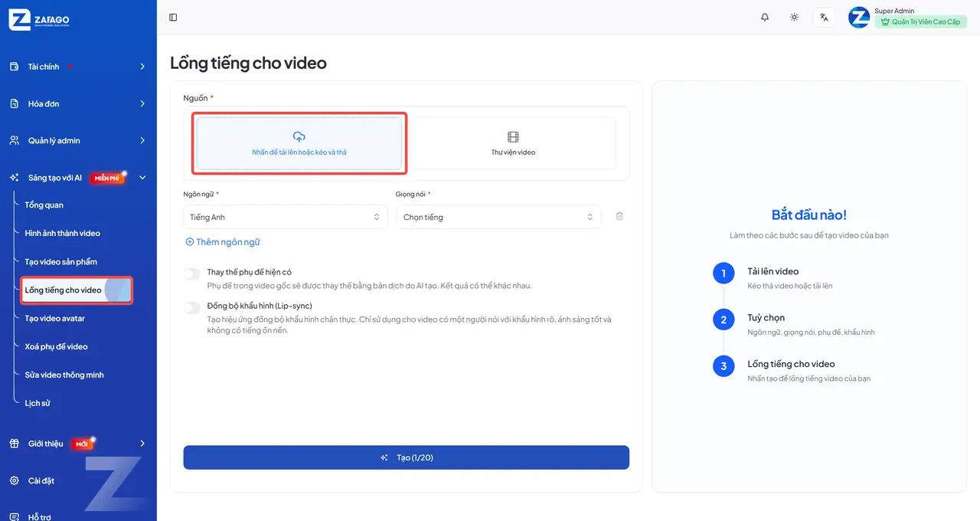This screenshot has height=521, width=980.
Task: Collapse the Sáng tạo với AI chevron
Action: [142, 178]
